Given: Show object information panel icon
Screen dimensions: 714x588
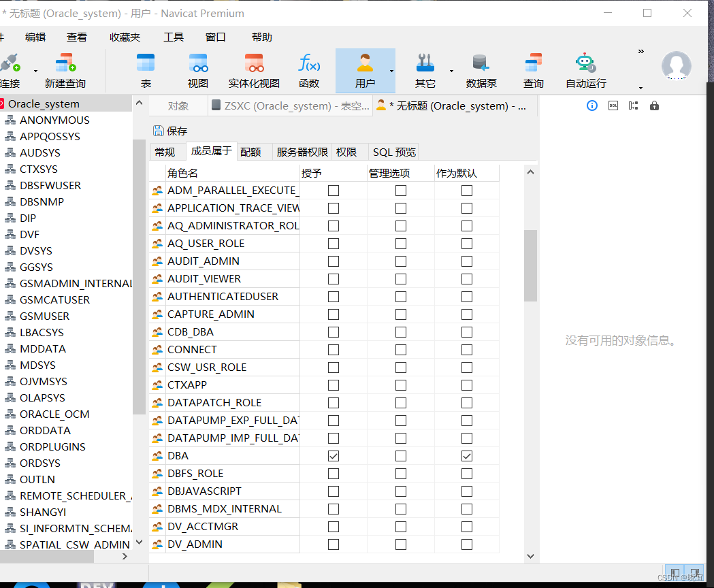Looking at the screenshot, I should (592, 105).
